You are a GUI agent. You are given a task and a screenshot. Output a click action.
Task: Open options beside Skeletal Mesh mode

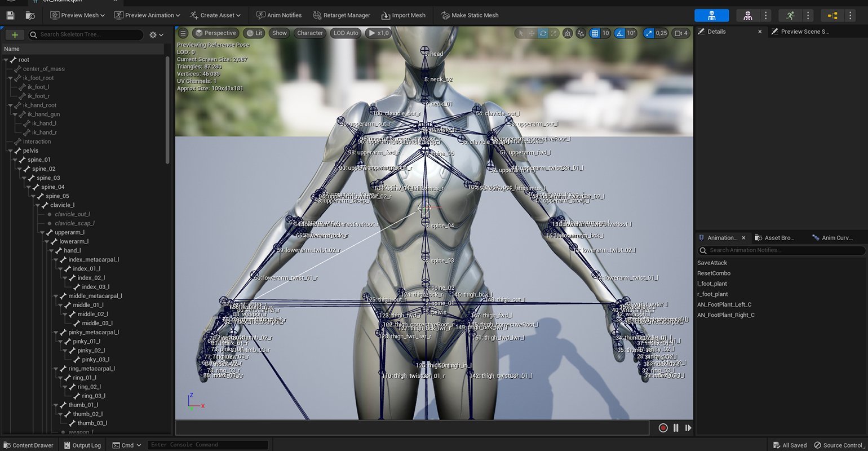pyautogui.click(x=765, y=15)
